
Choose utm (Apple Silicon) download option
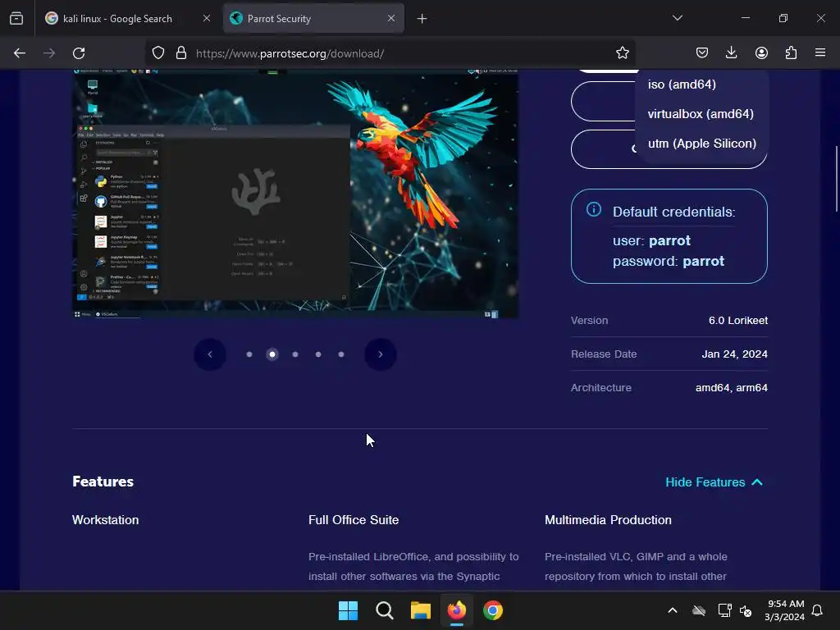click(x=702, y=143)
